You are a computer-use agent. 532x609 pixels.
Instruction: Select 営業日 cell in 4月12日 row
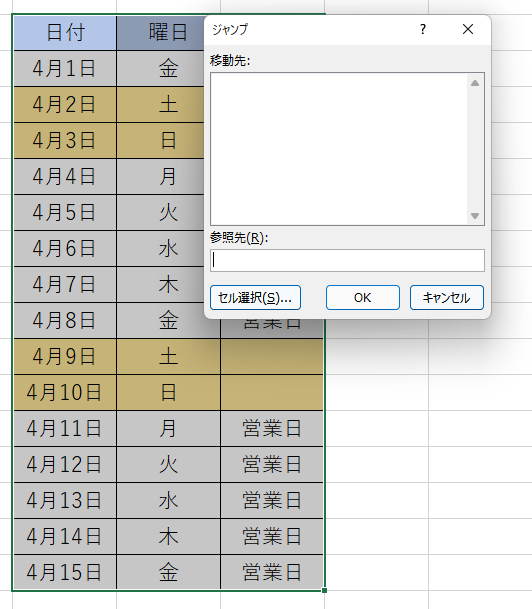click(272, 464)
